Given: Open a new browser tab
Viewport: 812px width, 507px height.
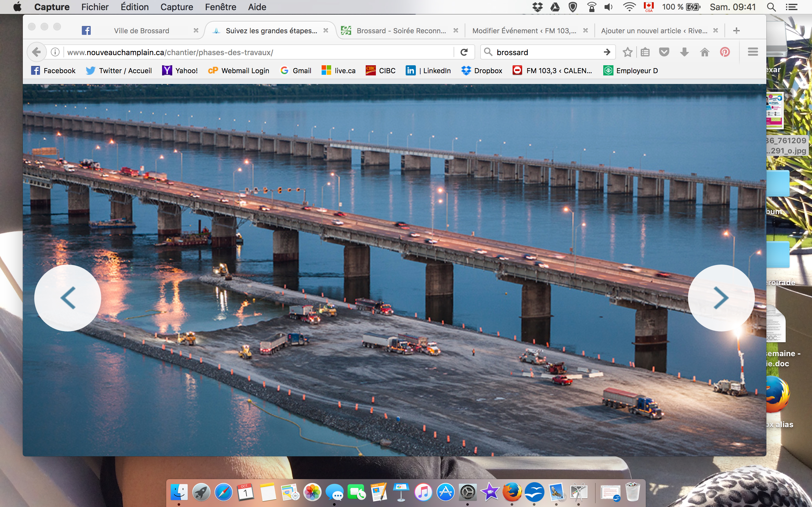Looking at the screenshot, I should tap(736, 31).
